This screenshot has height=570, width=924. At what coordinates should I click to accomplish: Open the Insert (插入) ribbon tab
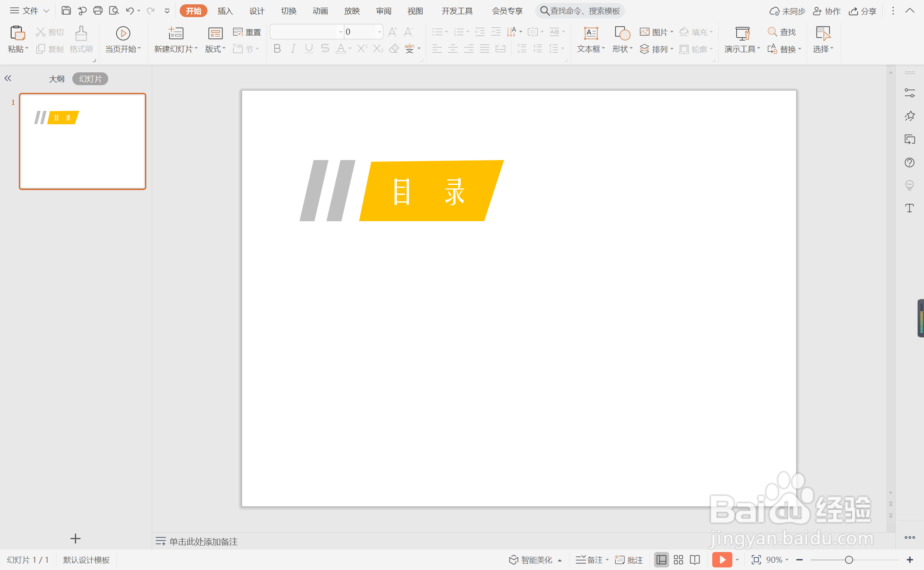(x=225, y=11)
